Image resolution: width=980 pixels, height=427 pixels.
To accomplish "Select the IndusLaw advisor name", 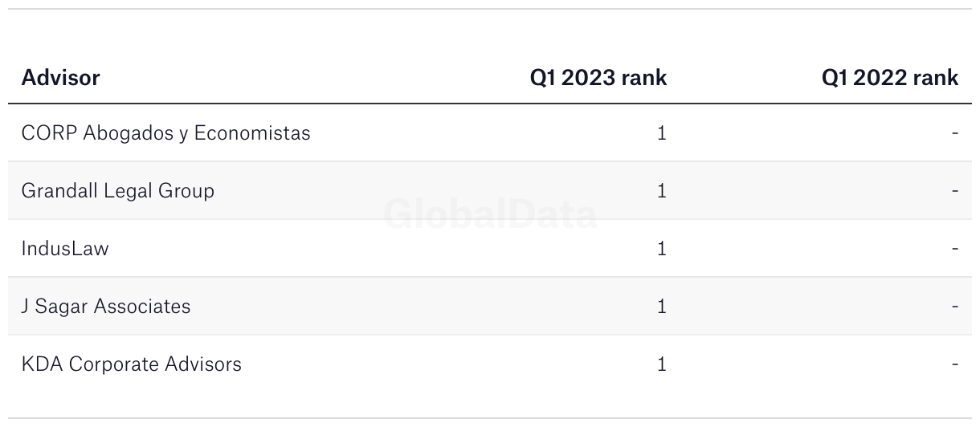I will (65, 249).
